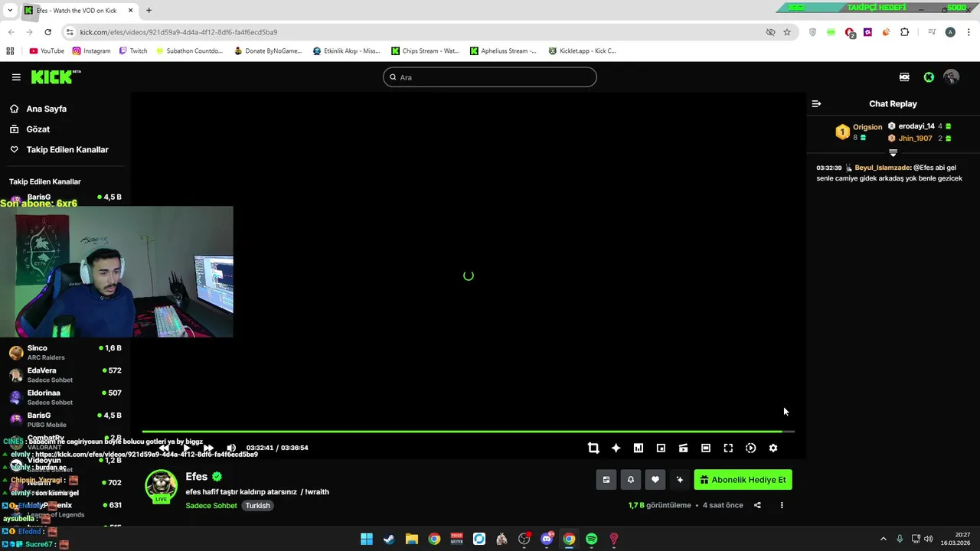Click the browser address bar URL

coord(178,32)
